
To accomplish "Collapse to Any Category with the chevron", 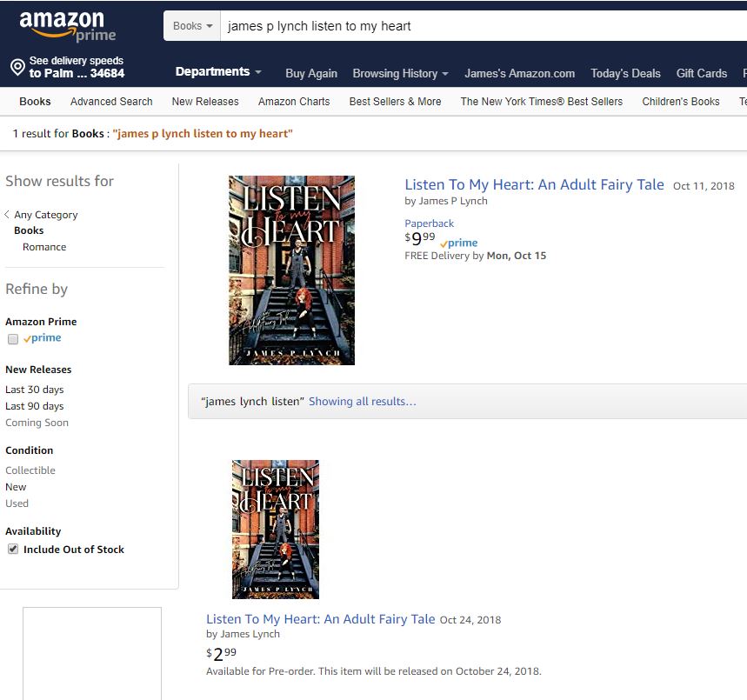I will tap(7, 215).
